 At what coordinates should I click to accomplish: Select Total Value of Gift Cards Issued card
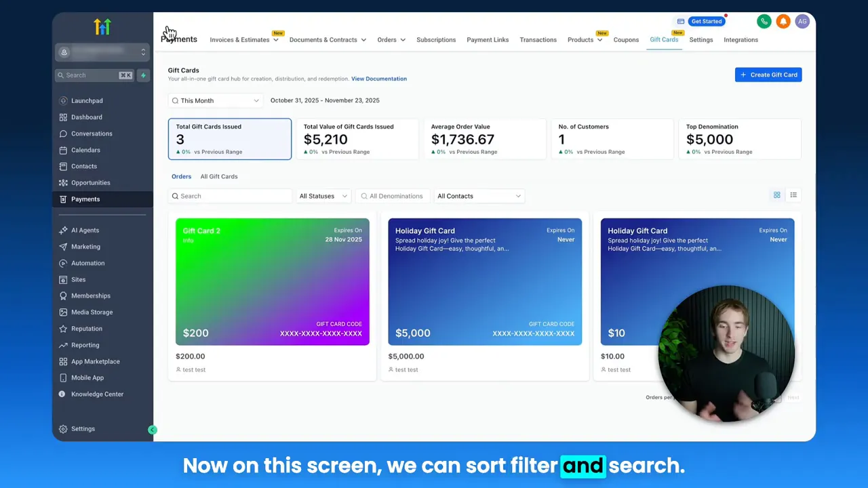(x=357, y=139)
